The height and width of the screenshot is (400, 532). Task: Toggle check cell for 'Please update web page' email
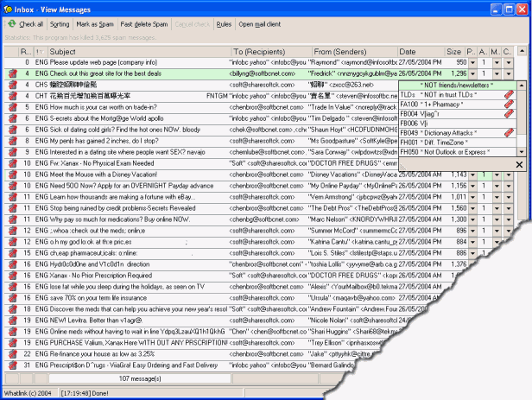(x=11, y=63)
